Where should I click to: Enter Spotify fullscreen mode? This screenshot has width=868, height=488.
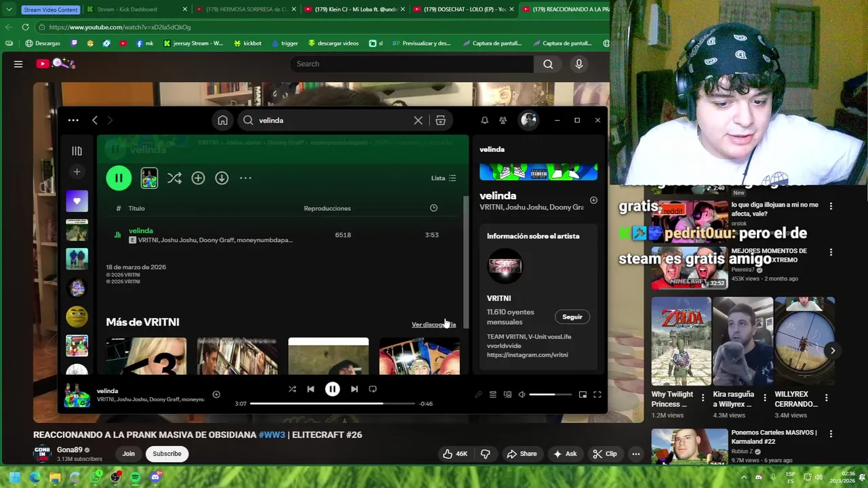pyautogui.click(x=597, y=394)
